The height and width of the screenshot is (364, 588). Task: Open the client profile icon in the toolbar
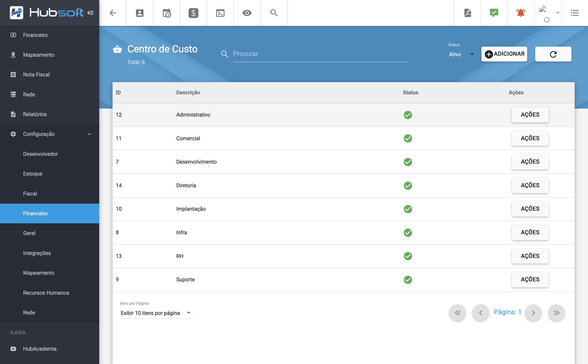140,13
